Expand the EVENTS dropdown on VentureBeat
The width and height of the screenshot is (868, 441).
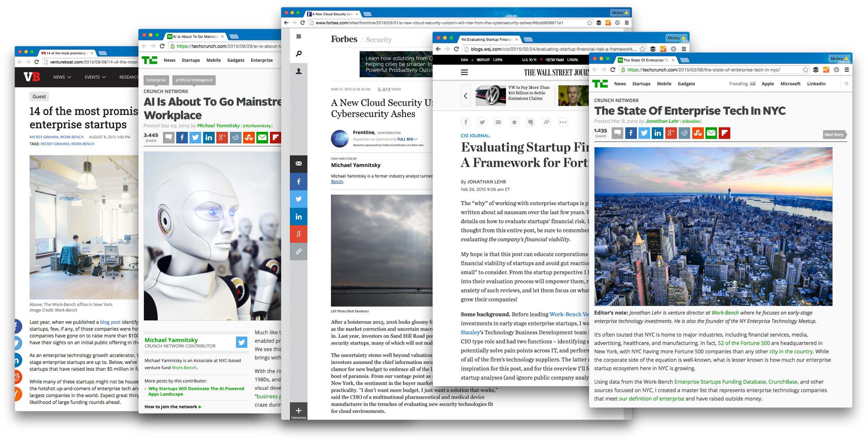point(95,77)
